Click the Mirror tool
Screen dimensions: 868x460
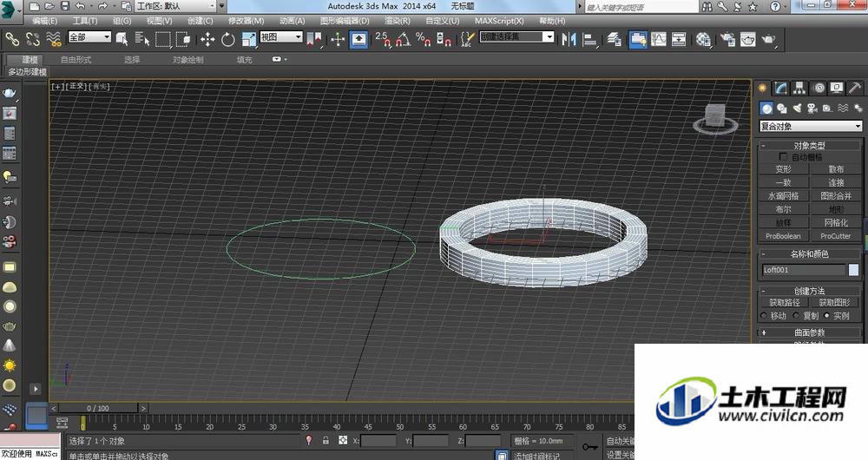(569, 39)
